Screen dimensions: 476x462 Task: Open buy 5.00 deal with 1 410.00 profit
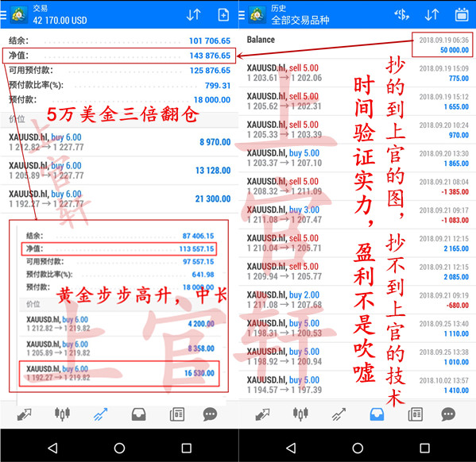click(x=358, y=385)
